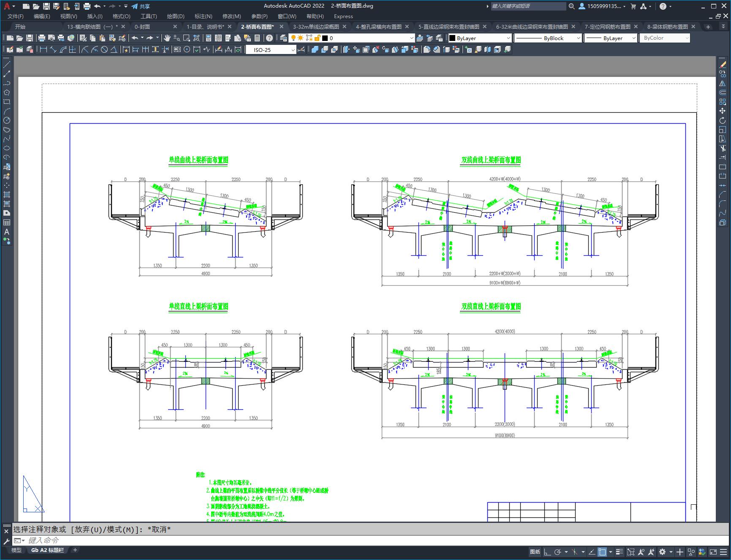The width and height of the screenshot is (731, 560).
Task: Open the ByLayer lineweight dropdown
Action: pyautogui.click(x=611, y=38)
